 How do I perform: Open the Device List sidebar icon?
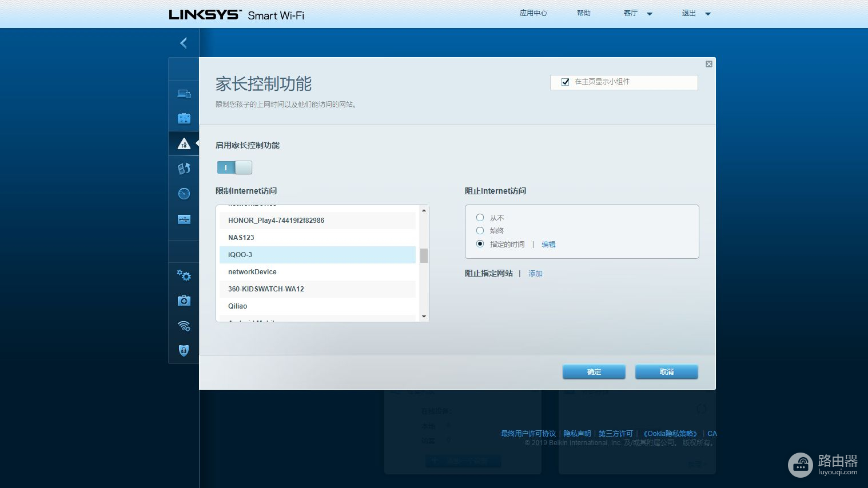[x=184, y=94]
